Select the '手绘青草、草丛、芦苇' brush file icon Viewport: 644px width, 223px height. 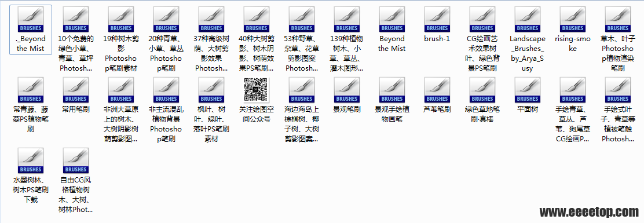click(x=573, y=90)
